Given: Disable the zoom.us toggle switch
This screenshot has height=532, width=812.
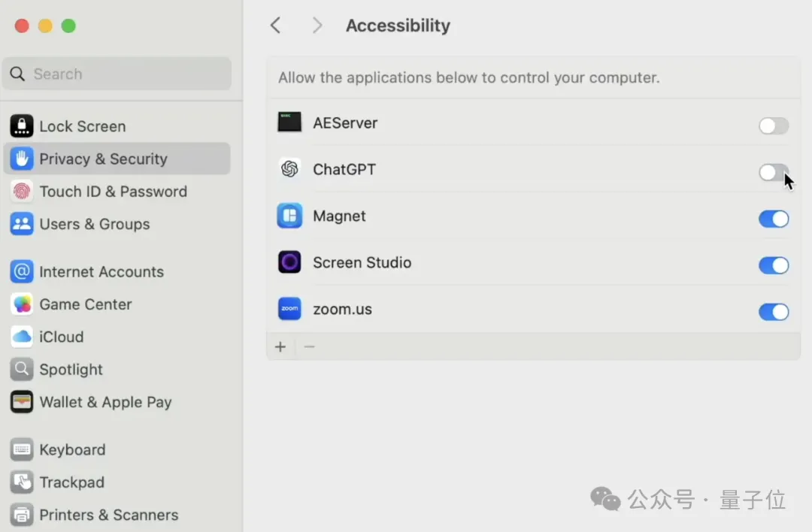Looking at the screenshot, I should (x=773, y=312).
